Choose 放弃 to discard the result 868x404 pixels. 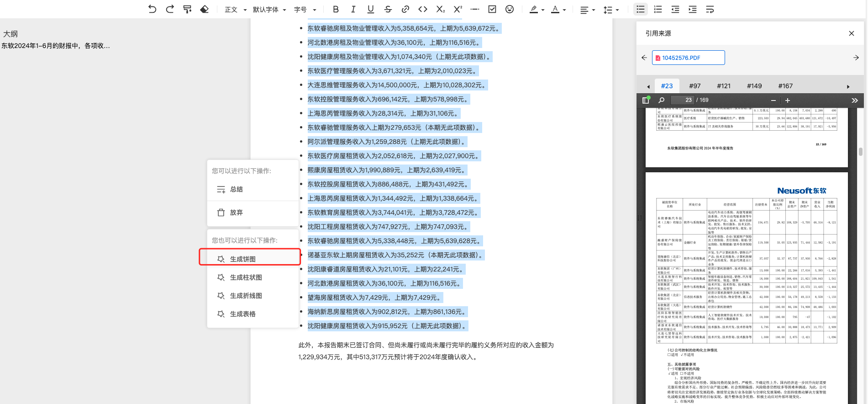click(253, 213)
